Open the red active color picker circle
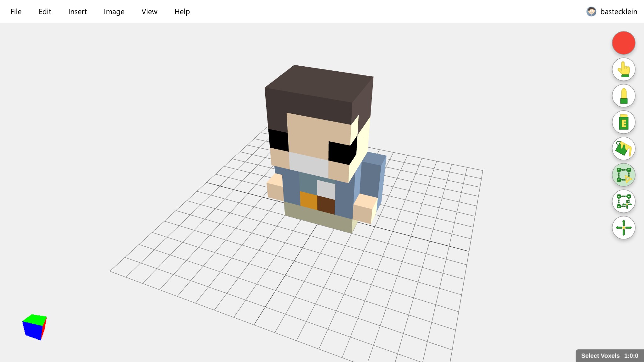 coord(624,43)
